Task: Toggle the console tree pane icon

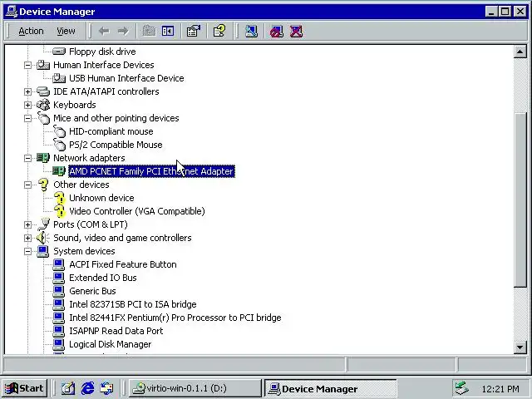Action: pos(168,32)
